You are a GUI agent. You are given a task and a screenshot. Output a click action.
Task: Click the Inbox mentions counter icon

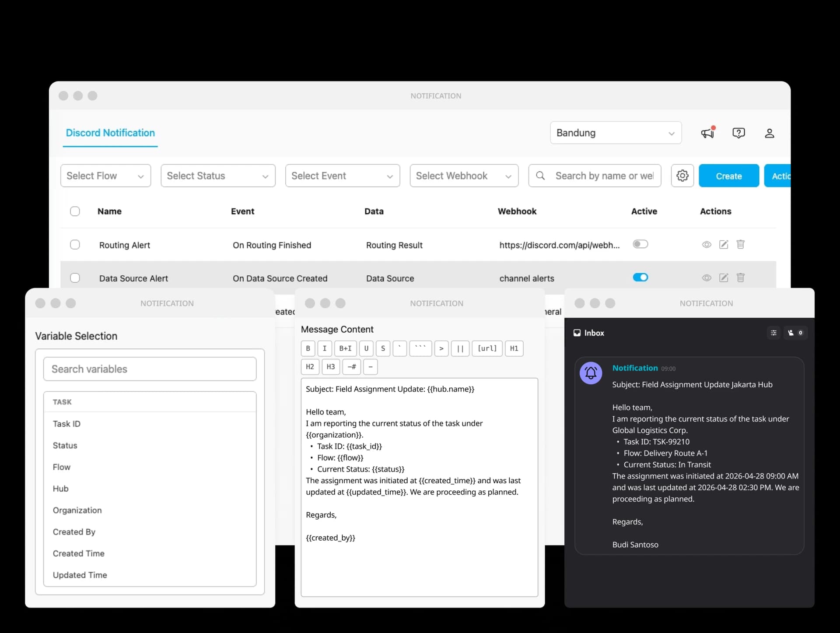pos(795,333)
